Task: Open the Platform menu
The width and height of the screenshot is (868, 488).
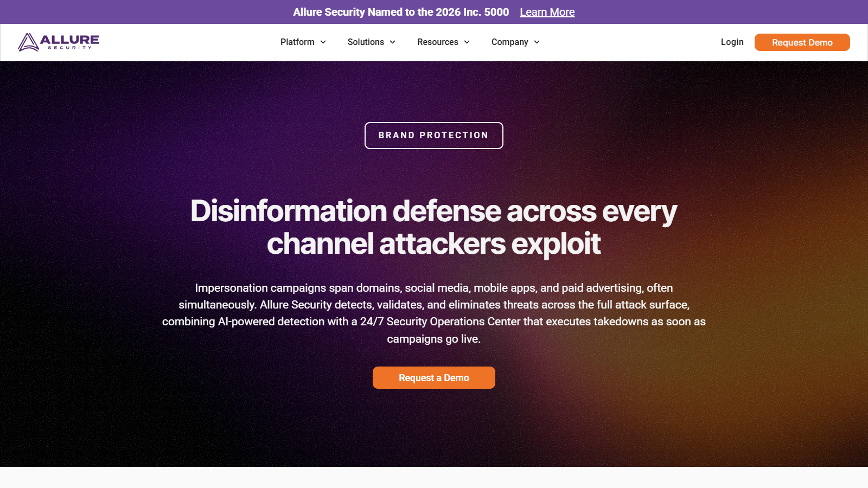Action: tap(297, 42)
